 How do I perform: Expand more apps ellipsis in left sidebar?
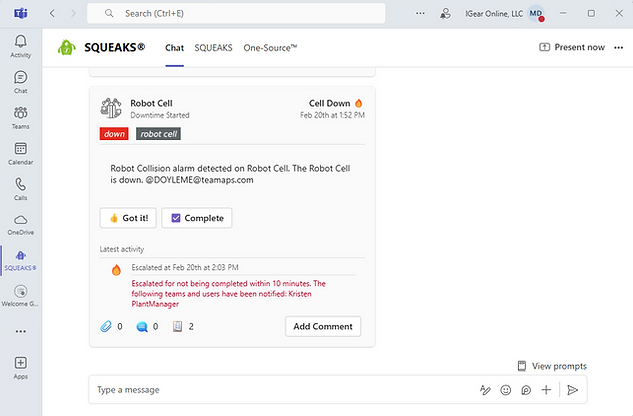pyautogui.click(x=20, y=331)
